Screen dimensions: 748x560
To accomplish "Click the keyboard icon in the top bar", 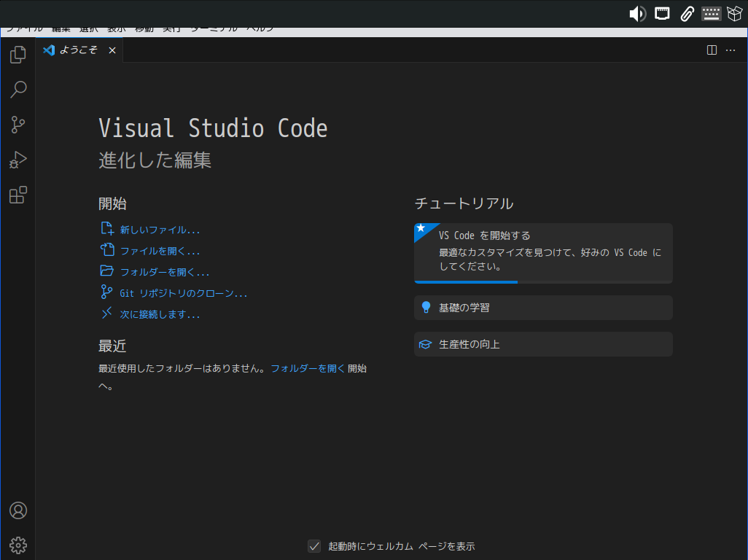I will coord(712,14).
